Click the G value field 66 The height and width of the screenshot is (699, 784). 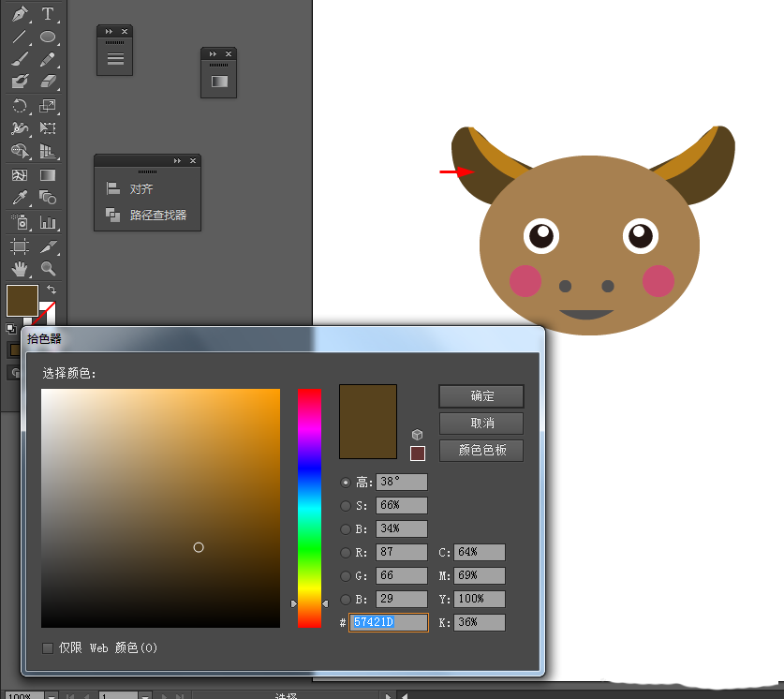pos(402,575)
